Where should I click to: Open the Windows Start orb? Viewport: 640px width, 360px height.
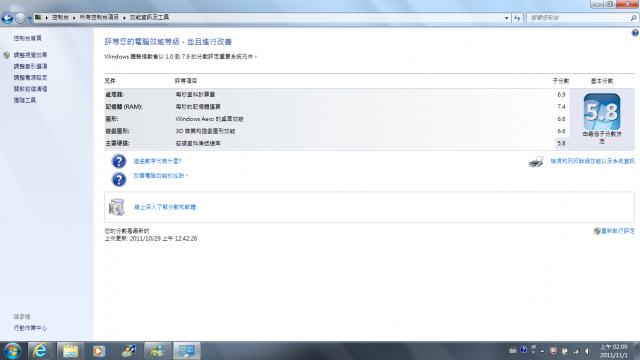(12, 351)
